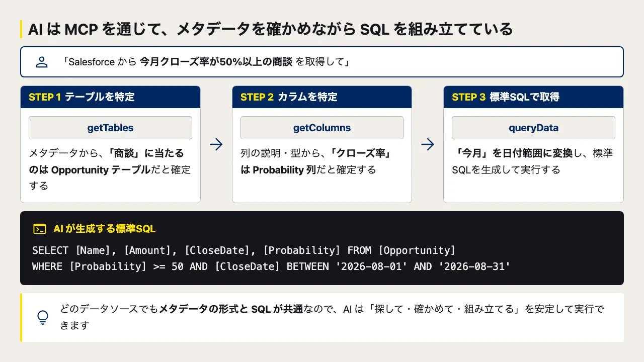Click the user person icon
The height and width of the screenshot is (362, 644).
pyautogui.click(x=42, y=62)
